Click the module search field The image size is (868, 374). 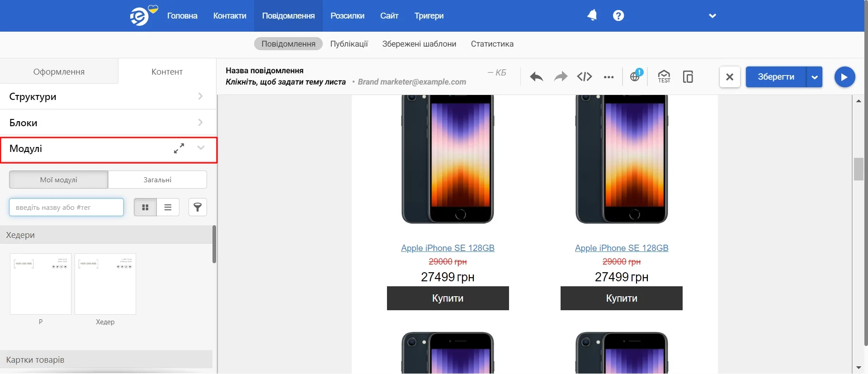tap(66, 207)
